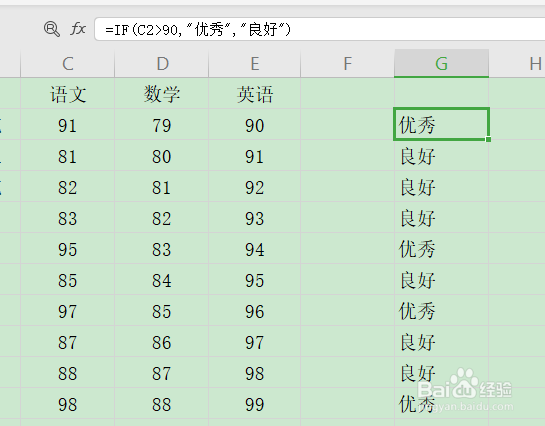The image size is (545, 426).
Task: Select the 英语 cell with value 98
Action: point(254,372)
